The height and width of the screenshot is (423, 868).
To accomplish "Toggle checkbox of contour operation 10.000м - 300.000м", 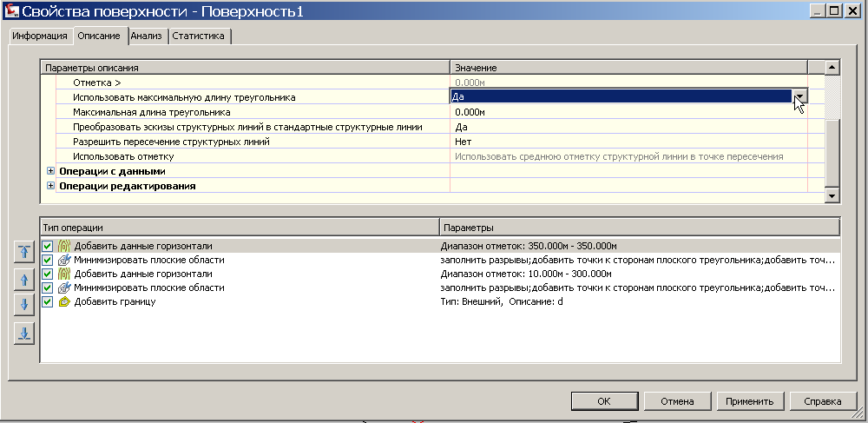I will click(x=48, y=274).
